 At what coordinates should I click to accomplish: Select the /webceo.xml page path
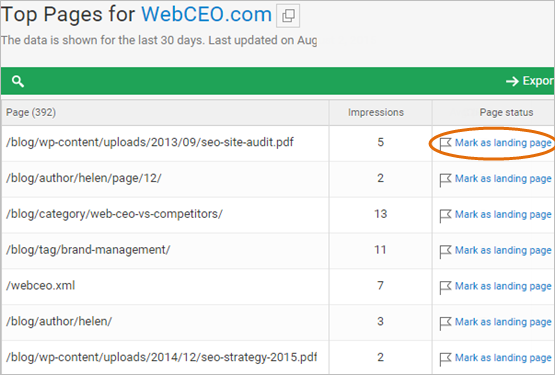(x=40, y=285)
